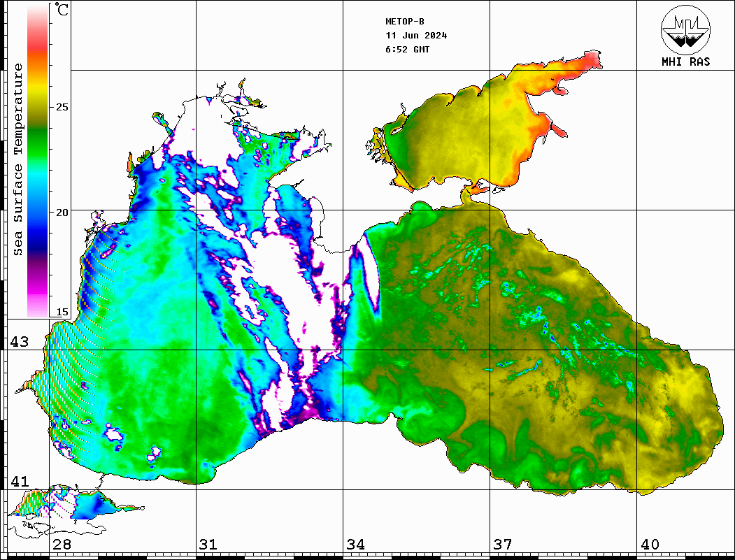Click the 'METOP-B' satellite label

404,22
